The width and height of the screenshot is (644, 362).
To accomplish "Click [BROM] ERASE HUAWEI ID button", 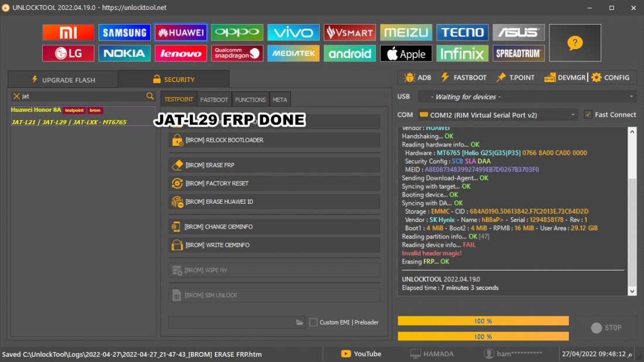I will tap(274, 202).
